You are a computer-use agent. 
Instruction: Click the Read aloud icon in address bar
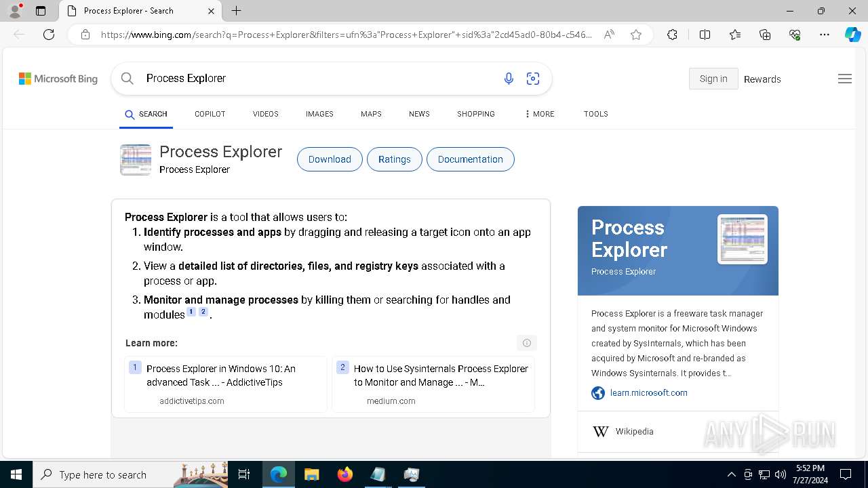coord(609,35)
